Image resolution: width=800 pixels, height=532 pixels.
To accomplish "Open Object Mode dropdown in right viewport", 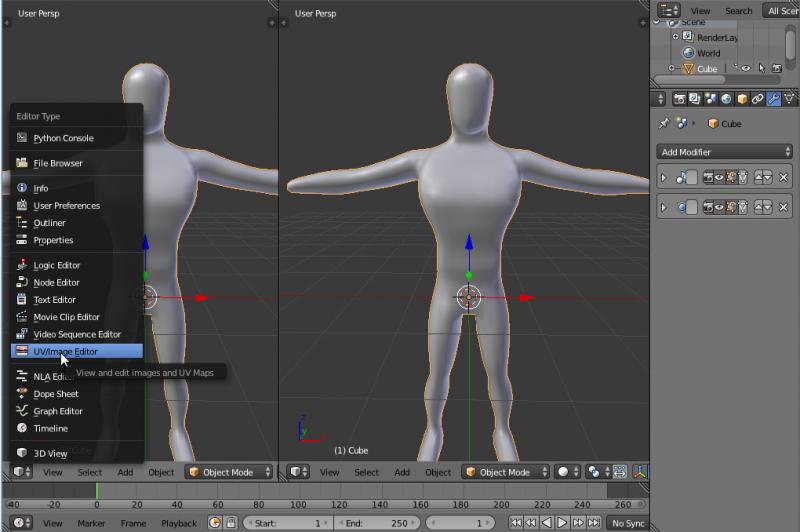I will tap(506, 472).
